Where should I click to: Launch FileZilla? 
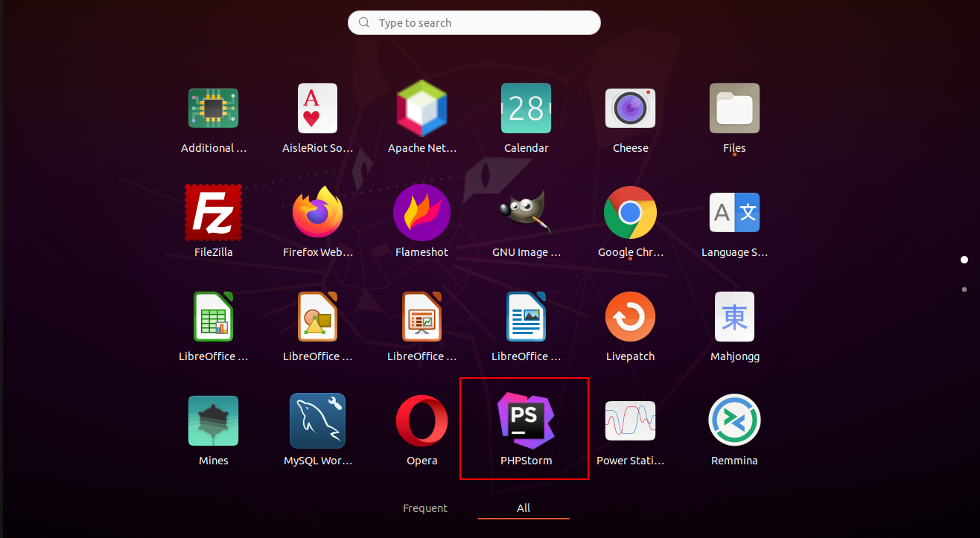coord(213,213)
